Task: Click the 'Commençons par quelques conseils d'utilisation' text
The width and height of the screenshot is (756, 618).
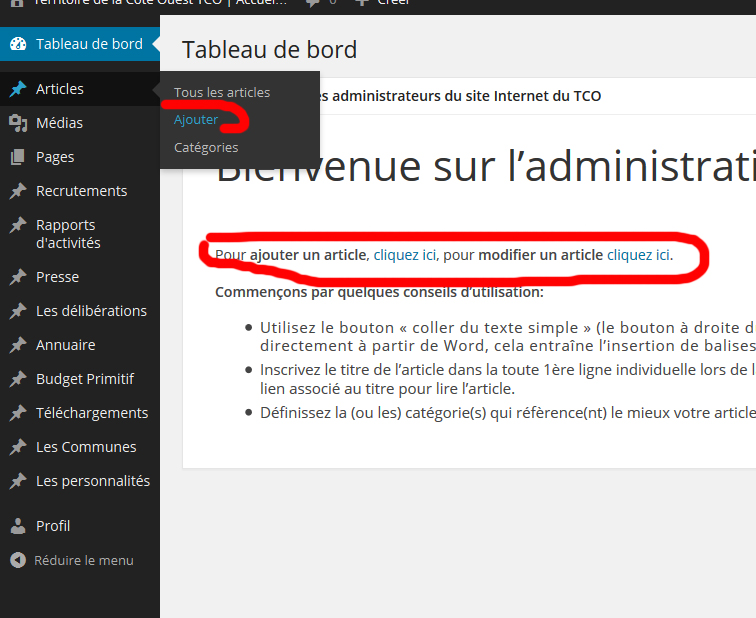Action: pos(379,292)
